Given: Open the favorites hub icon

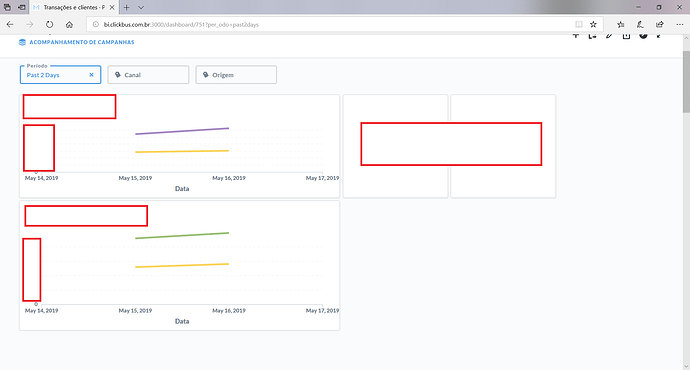Looking at the screenshot, I should tap(620, 25).
